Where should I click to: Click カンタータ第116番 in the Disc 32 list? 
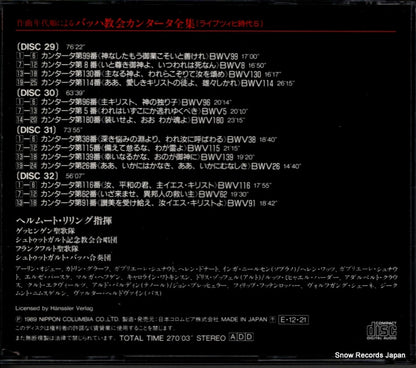click(x=71, y=185)
